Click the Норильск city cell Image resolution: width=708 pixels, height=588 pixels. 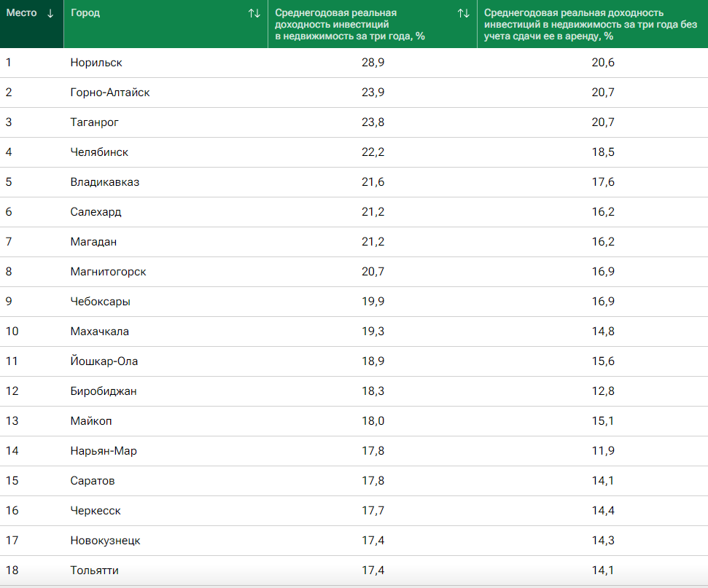click(x=96, y=63)
